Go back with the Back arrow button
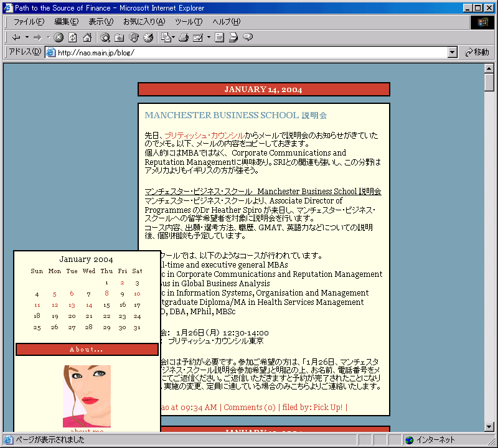Screen dimensions: 498x448 point(16,37)
